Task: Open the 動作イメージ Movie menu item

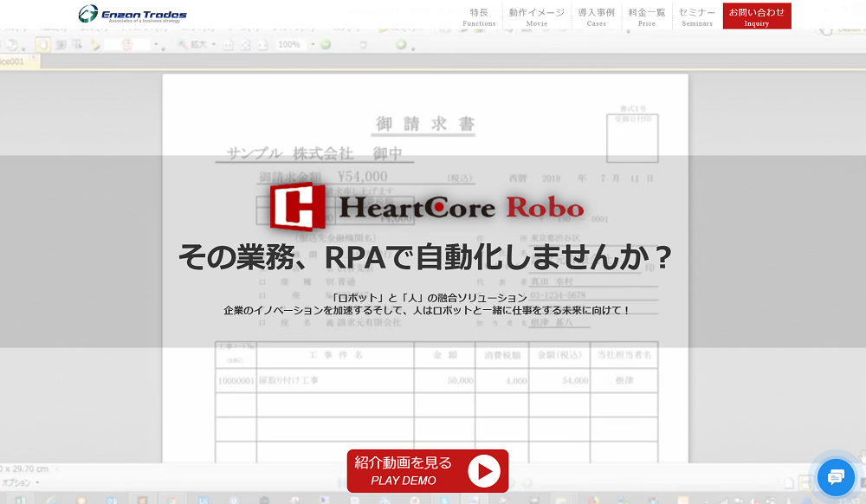Action: (x=536, y=16)
